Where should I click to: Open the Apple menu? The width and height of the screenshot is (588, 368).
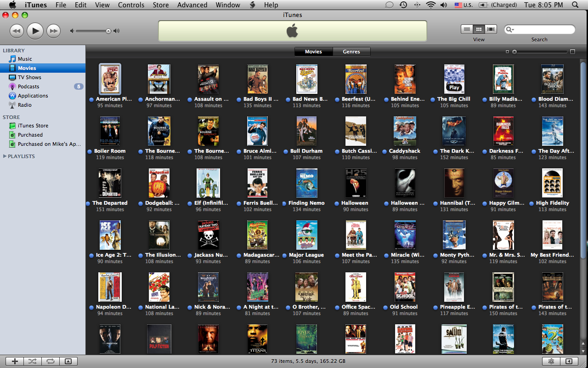[x=12, y=5]
